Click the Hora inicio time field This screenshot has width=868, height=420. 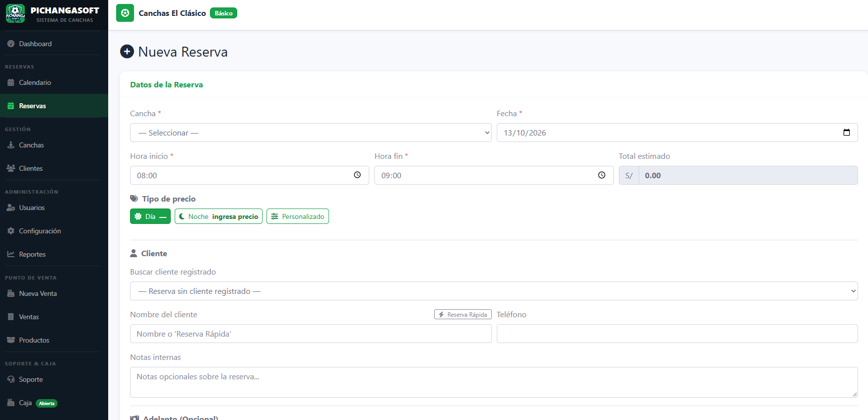[x=250, y=175]
